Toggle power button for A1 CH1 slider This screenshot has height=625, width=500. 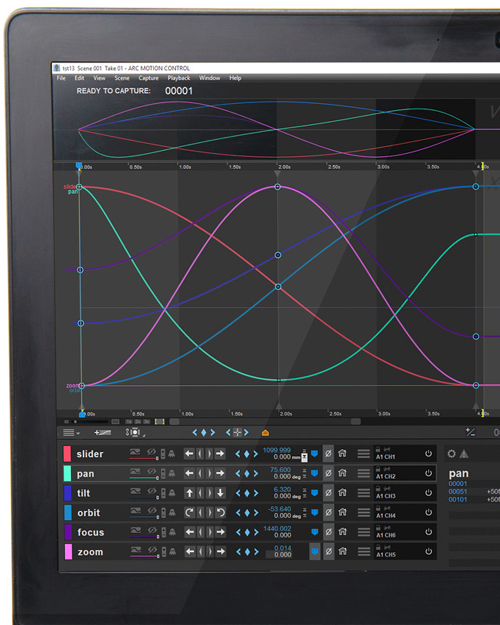[x=428, y=454]
